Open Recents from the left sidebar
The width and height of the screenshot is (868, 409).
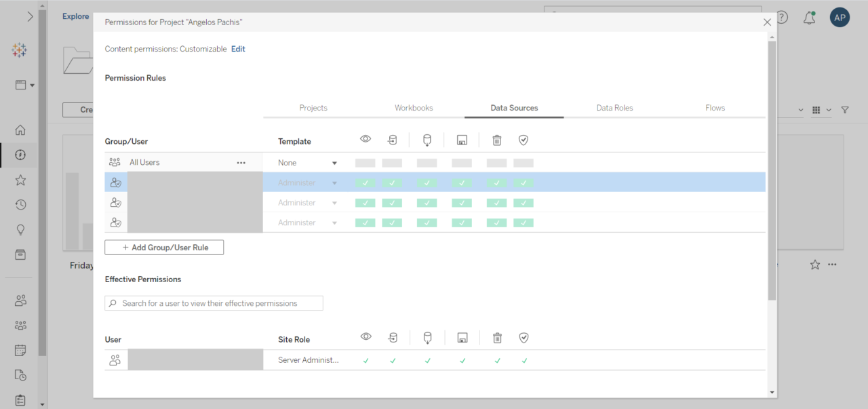[x=20, y=205]
